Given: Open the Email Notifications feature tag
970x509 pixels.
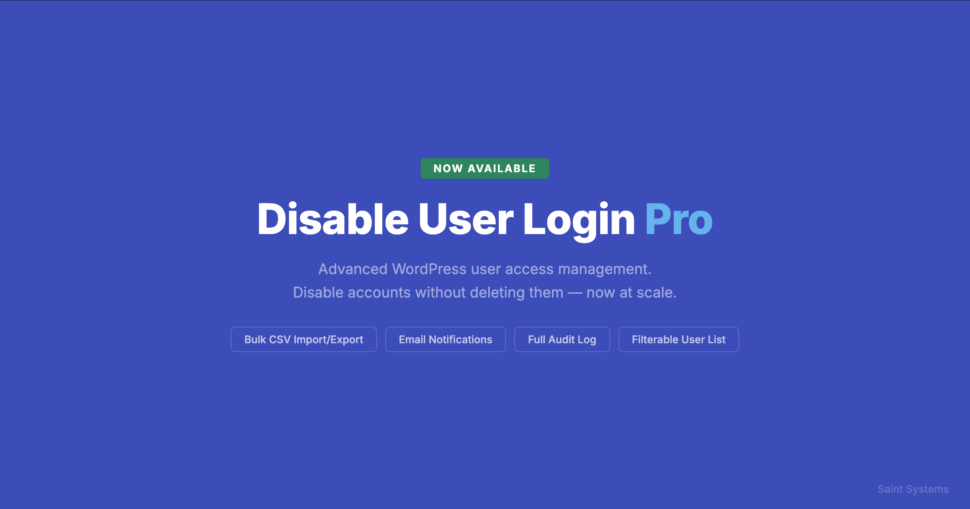Looking at the screenshot, I should pos(445,340).
